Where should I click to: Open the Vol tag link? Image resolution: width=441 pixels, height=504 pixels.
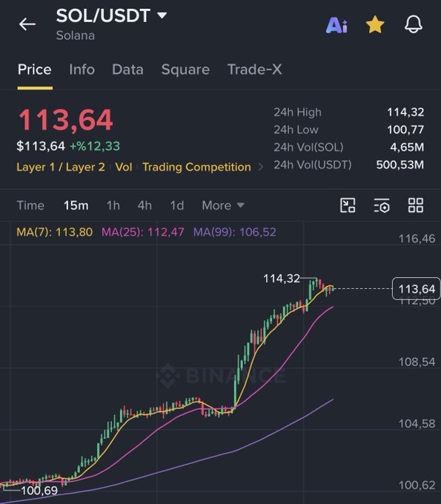click(x=124, y=167)
